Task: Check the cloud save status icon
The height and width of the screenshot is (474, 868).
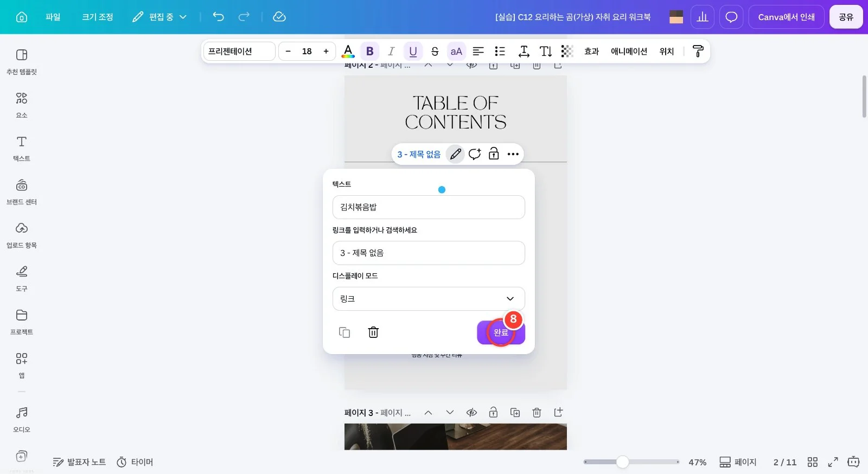Action: (279, 17)
